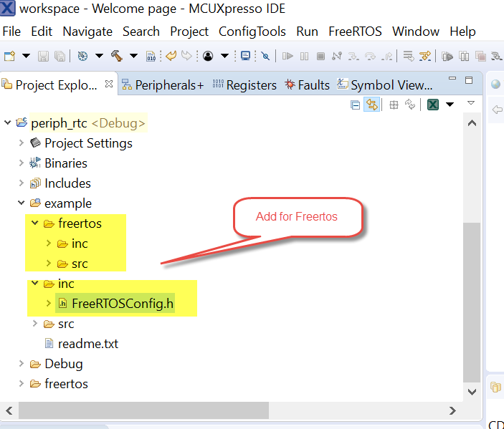Click the Disconnect debug icon

click(337, 56)
